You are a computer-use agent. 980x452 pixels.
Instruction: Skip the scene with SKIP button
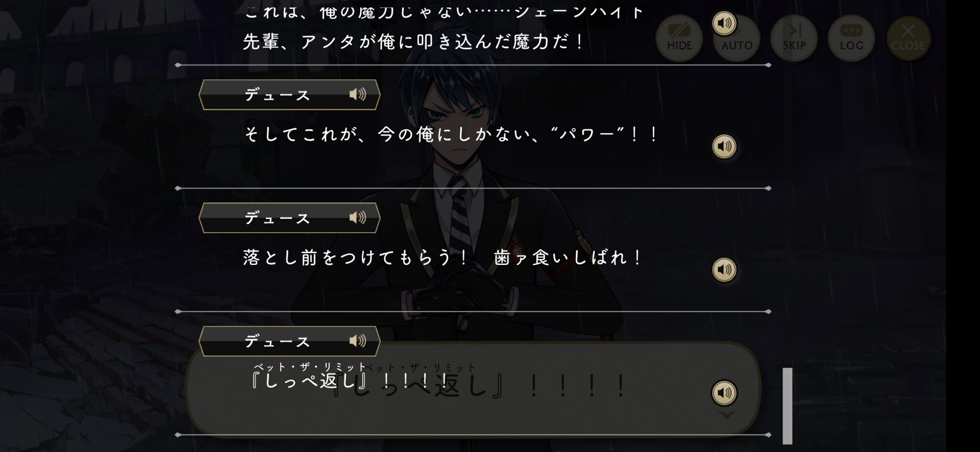pyautogui.click(x=794, y=38)
